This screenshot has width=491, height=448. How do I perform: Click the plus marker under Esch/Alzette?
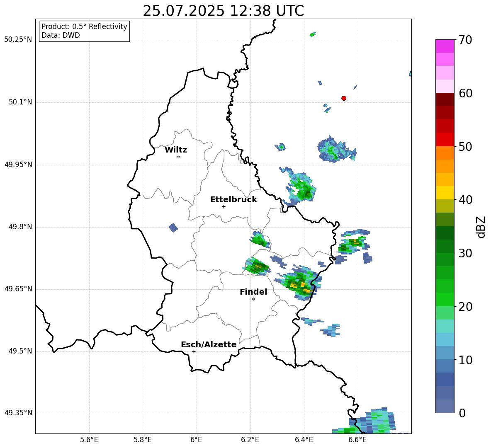coord(194,351)
